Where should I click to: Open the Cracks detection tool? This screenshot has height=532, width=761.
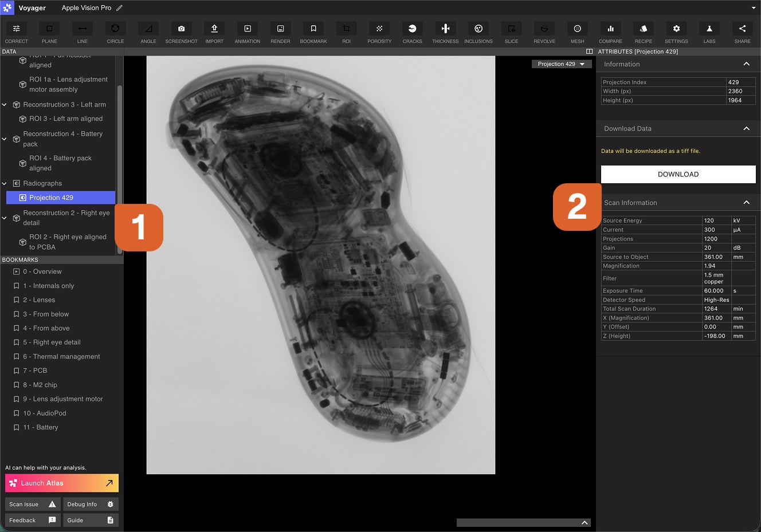(x=412, y=29)
